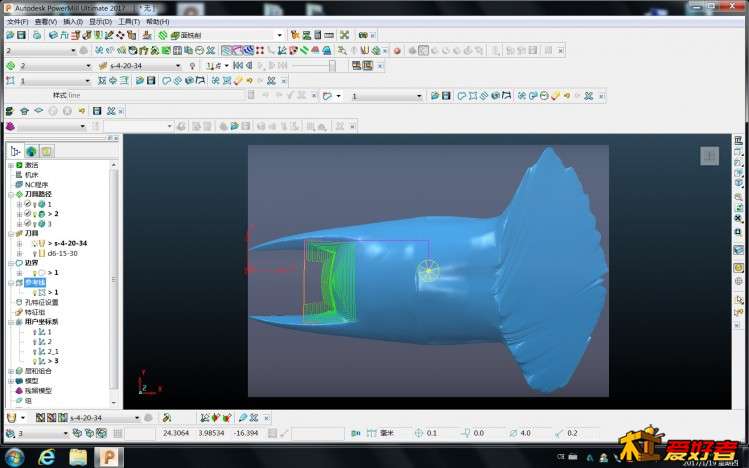Open the 插入(I) menu

73,22
